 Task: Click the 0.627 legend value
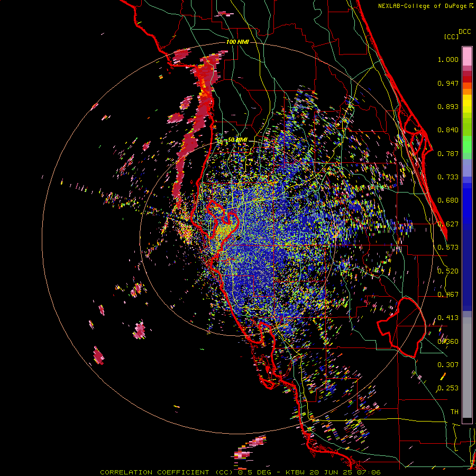(448, 224)
